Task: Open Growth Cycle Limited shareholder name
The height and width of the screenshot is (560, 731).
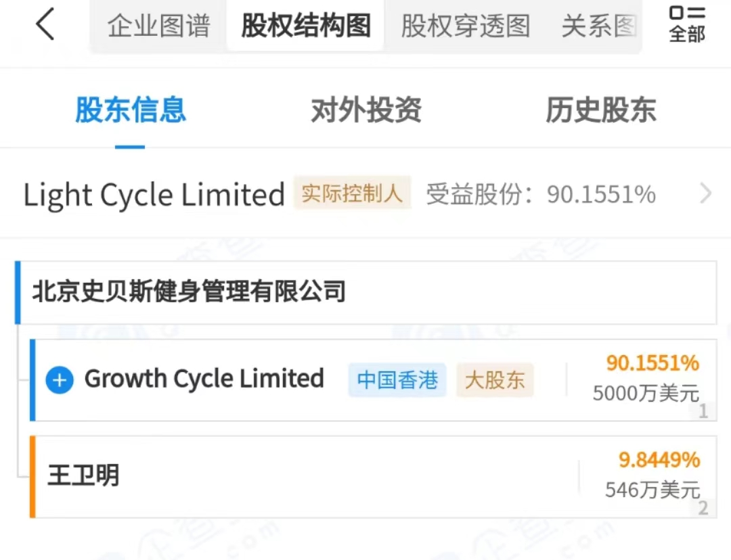Action: pos(204,378)
